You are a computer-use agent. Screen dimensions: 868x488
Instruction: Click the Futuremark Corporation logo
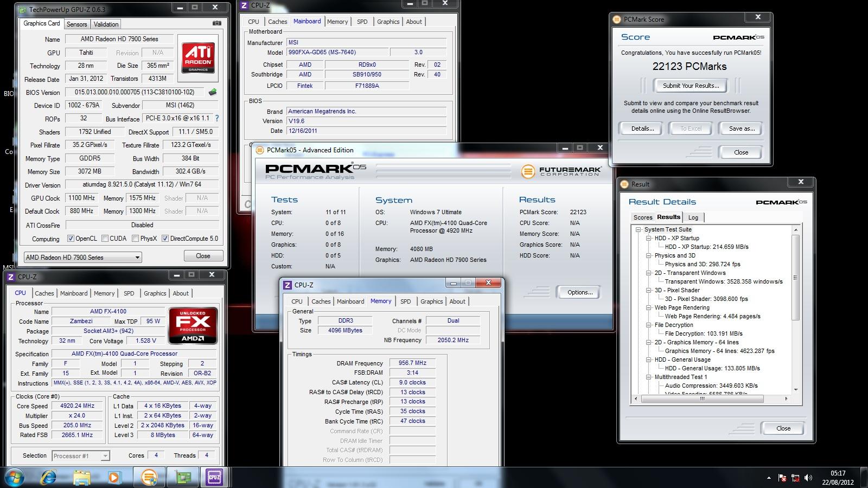(x=561, y=171)
